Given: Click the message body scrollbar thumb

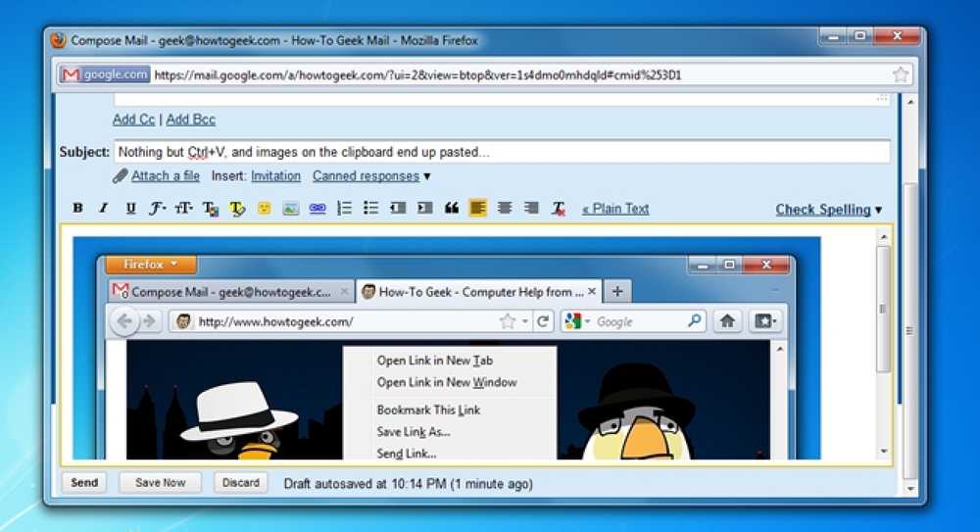Looking at the screenshot, I should tap(883, 309).
